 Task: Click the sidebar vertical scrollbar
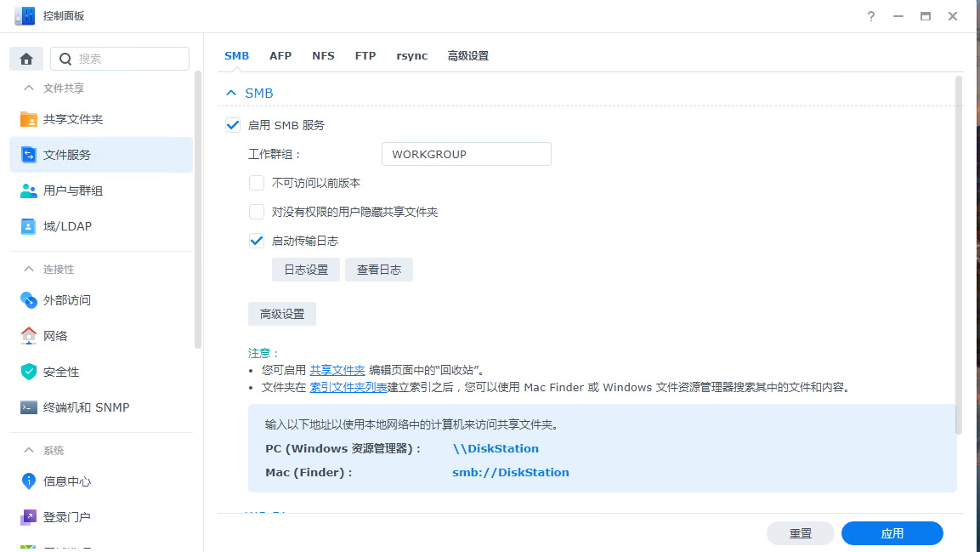tap(198, 209)
